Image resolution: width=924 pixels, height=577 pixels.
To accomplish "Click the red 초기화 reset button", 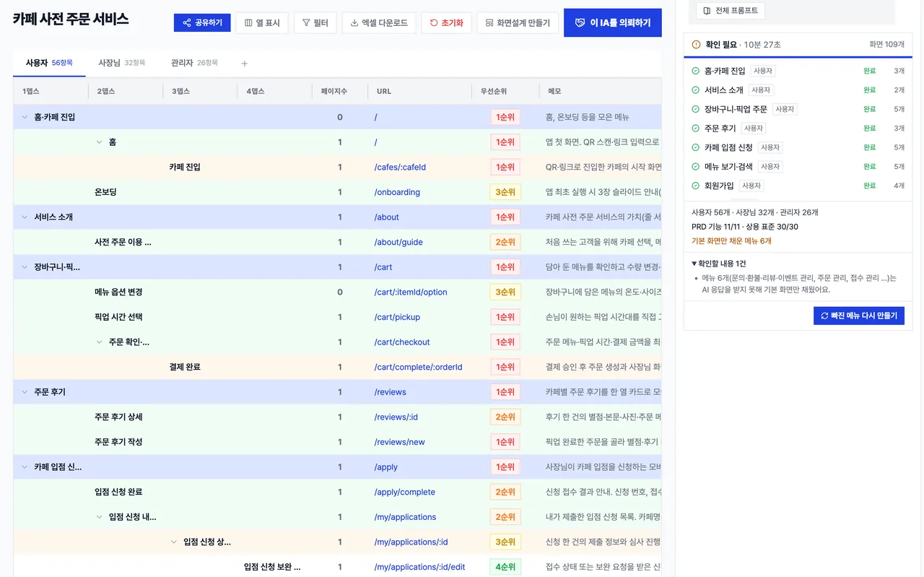I will (x=446, y=23).
